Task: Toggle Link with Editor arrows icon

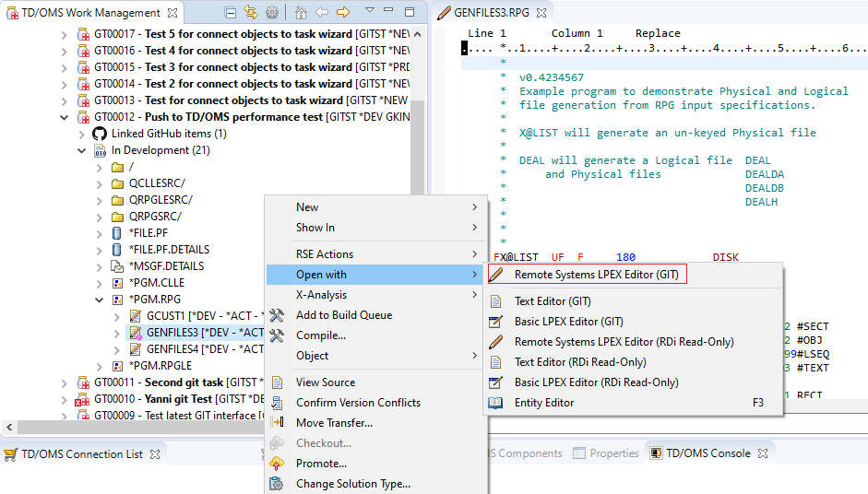Action: (x=251, y=13)
